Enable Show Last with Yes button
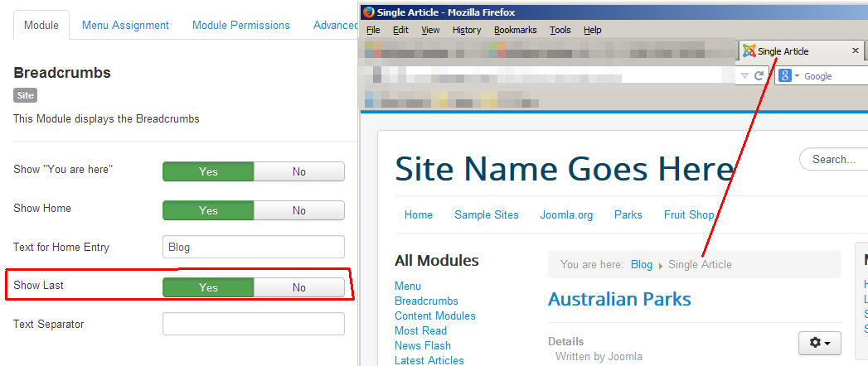 pos(208,287)
